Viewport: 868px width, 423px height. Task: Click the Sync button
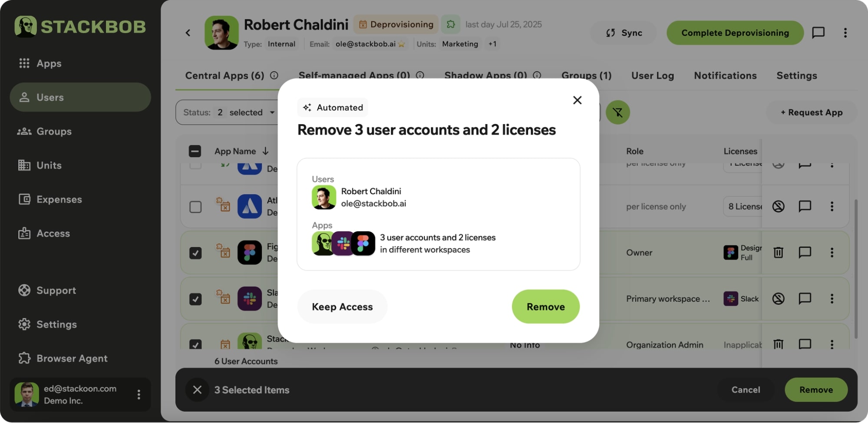click(624, 33)
